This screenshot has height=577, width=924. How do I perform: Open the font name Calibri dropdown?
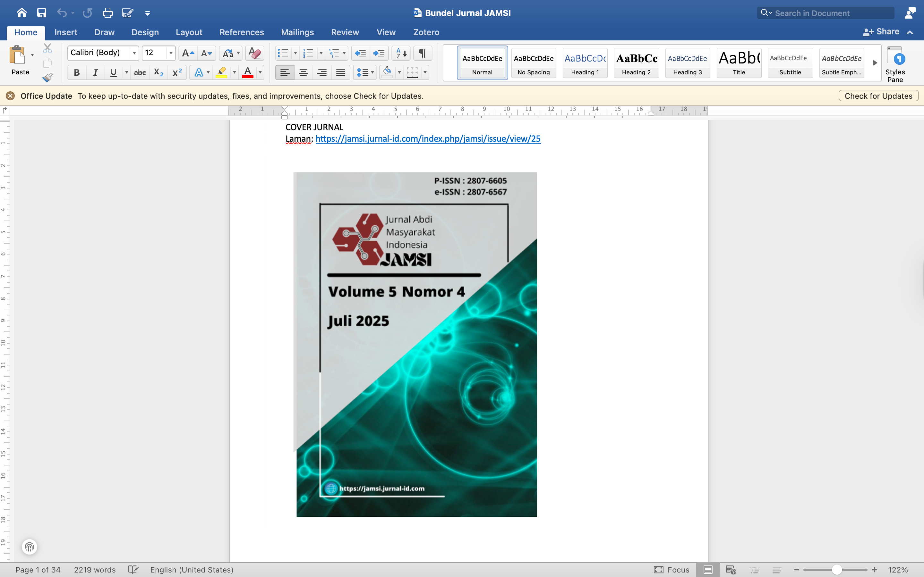coord(134,53)
